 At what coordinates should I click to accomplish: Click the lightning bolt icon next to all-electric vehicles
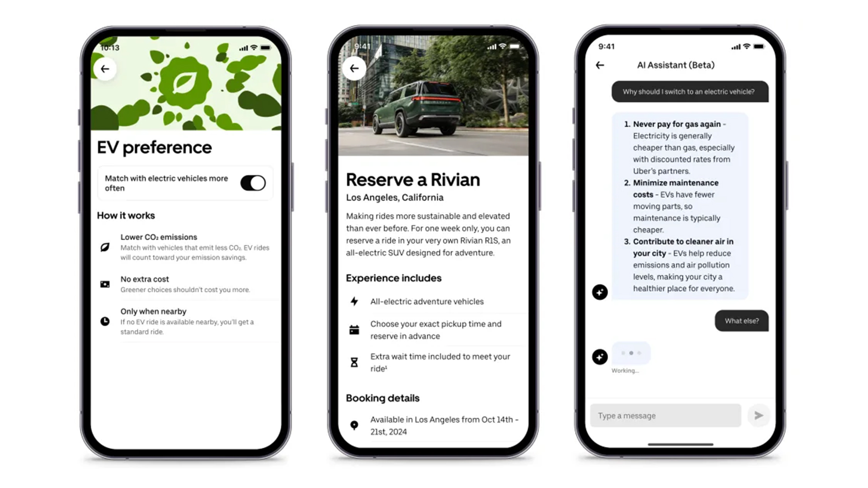click(x=354, y=301)
